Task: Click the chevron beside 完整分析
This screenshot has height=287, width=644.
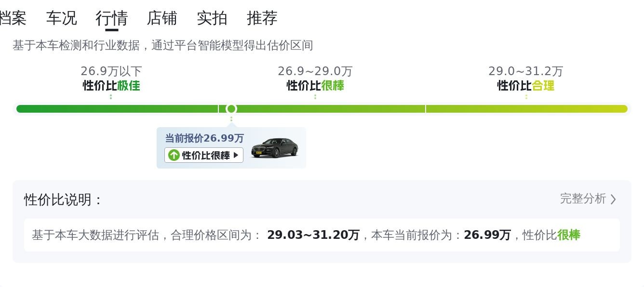Action: pyautogui.click(x=613, y=199)
